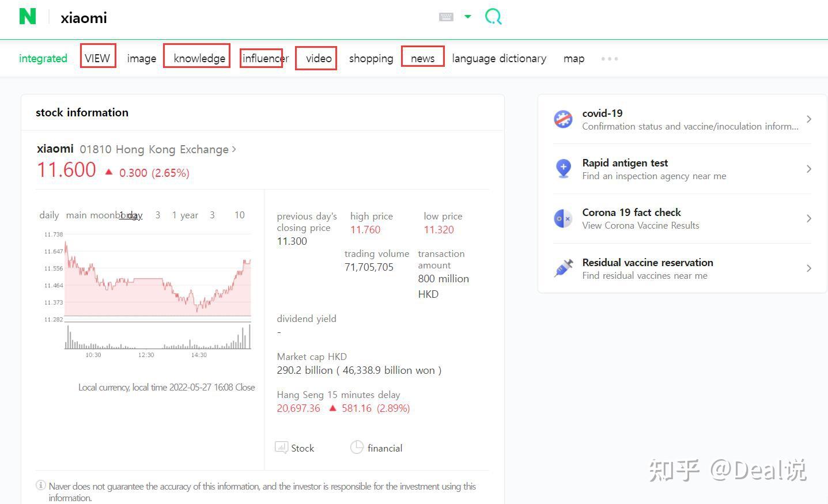
Task: Open the Corona 19 fact check card
Action: point(682,218)
